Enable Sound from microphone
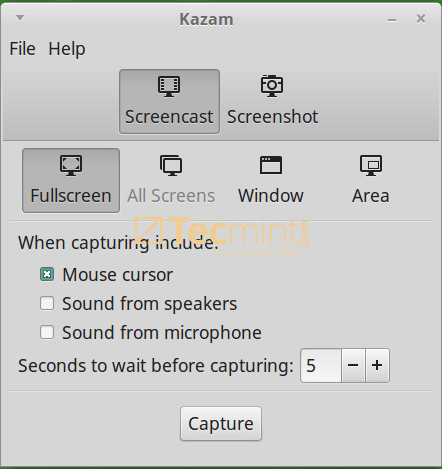The height and width of the screenshot is (469, 442). [x=47, y=332]
